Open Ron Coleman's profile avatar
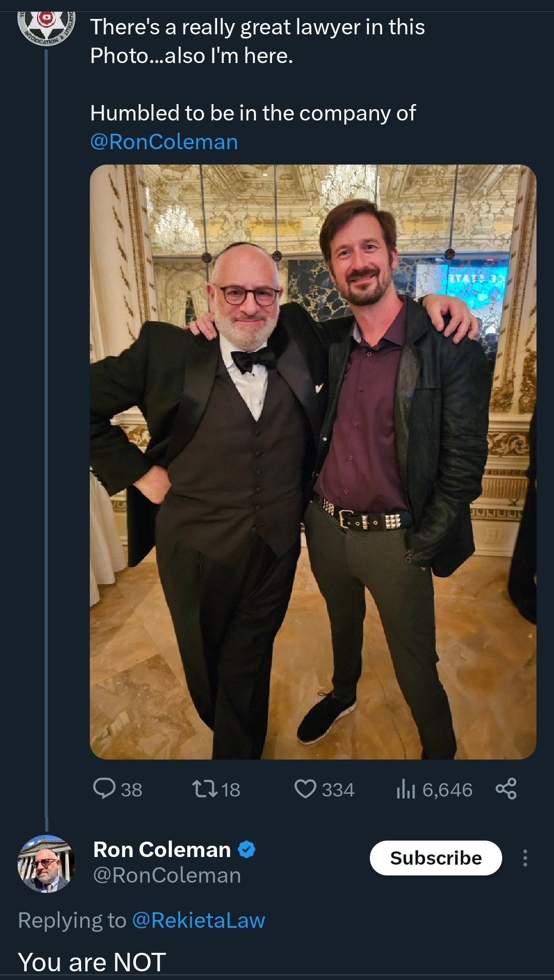Viewport: 554px width, 980px height. (46, 864)
